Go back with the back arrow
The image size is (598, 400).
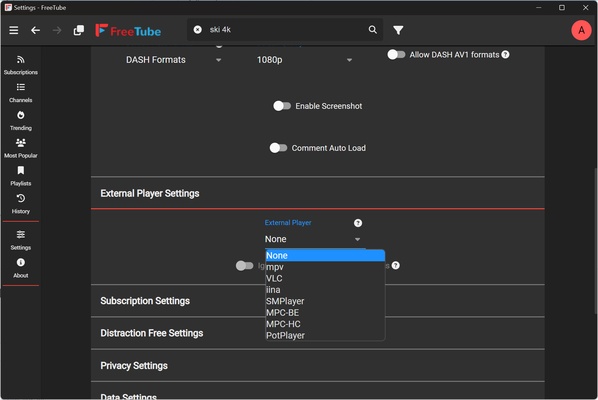35,30
